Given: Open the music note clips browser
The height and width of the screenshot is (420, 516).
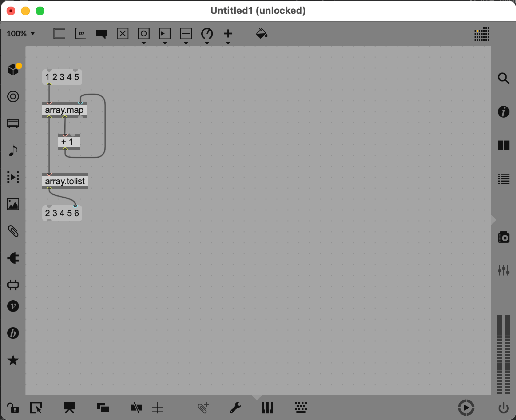Looking at the screenshot, I should [x=13, y=150].
